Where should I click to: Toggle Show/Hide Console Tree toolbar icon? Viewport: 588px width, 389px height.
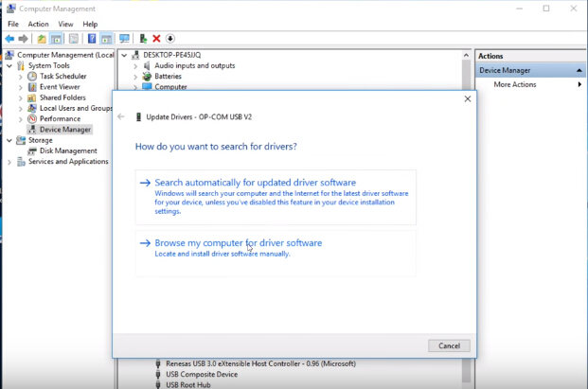(x=56, y=39)
